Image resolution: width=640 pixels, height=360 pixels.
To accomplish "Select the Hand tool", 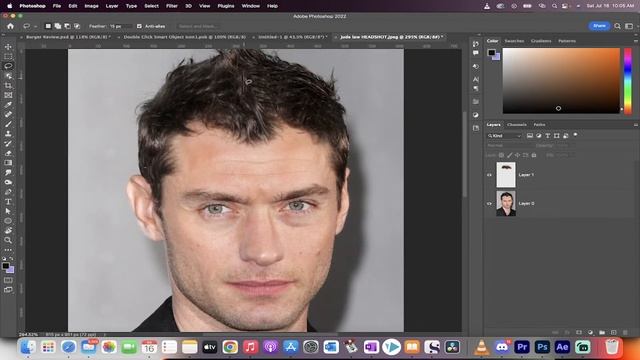I will [8, 231].
